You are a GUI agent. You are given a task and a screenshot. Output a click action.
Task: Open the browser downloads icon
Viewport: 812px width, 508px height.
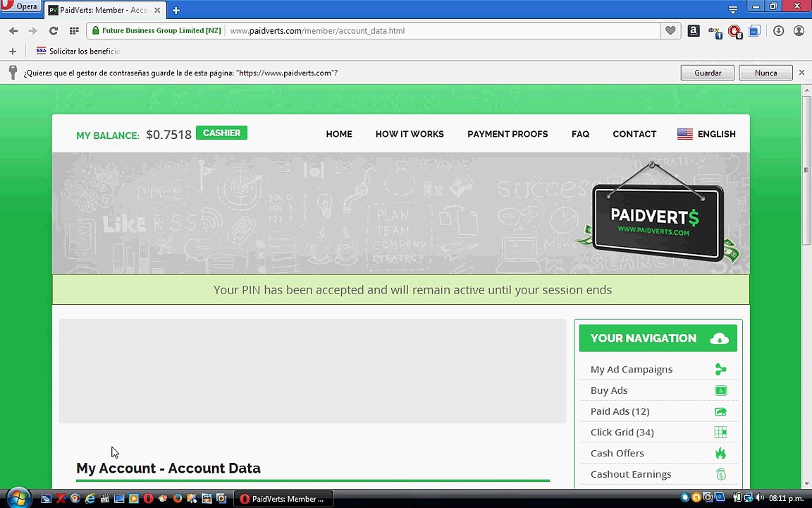tap(778, 31)
